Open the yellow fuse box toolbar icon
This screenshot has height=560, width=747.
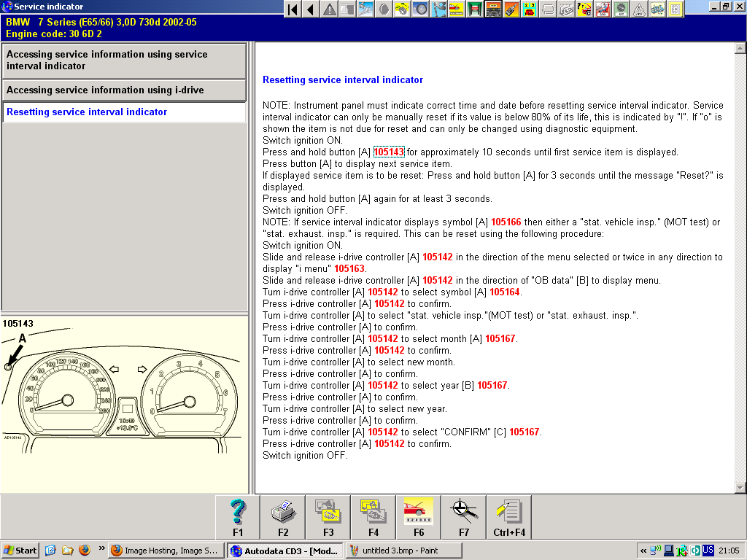coord(675,9)
